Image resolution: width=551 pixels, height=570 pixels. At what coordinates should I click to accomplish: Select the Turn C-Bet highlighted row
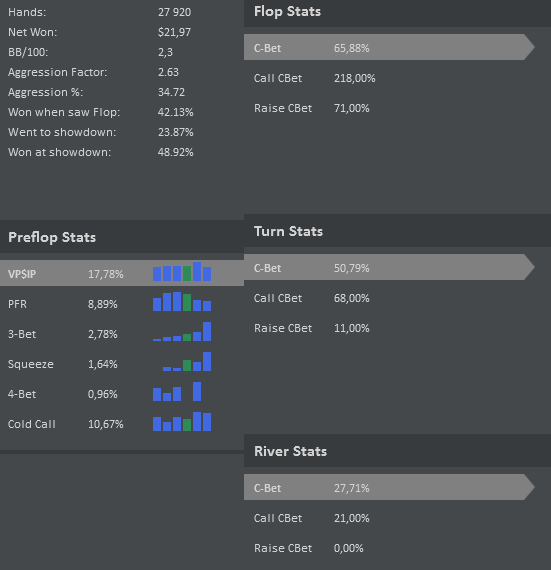click(389, 267)
